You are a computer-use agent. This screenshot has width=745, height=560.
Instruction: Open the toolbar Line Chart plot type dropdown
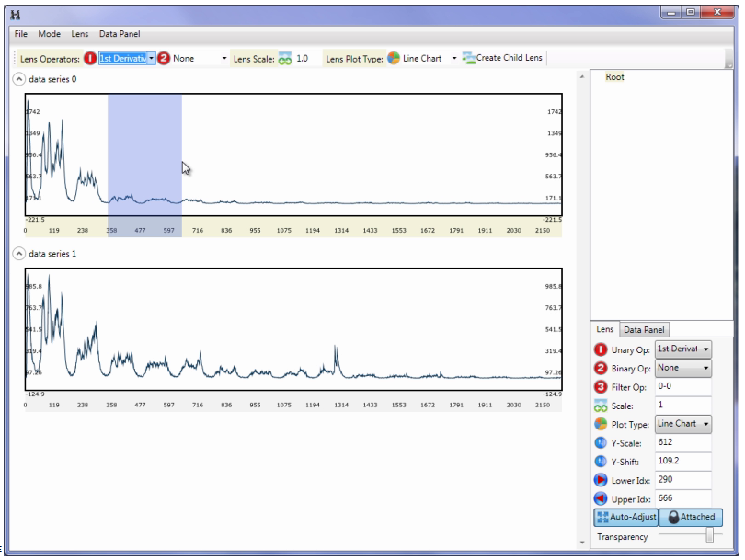tap(453, 59)
